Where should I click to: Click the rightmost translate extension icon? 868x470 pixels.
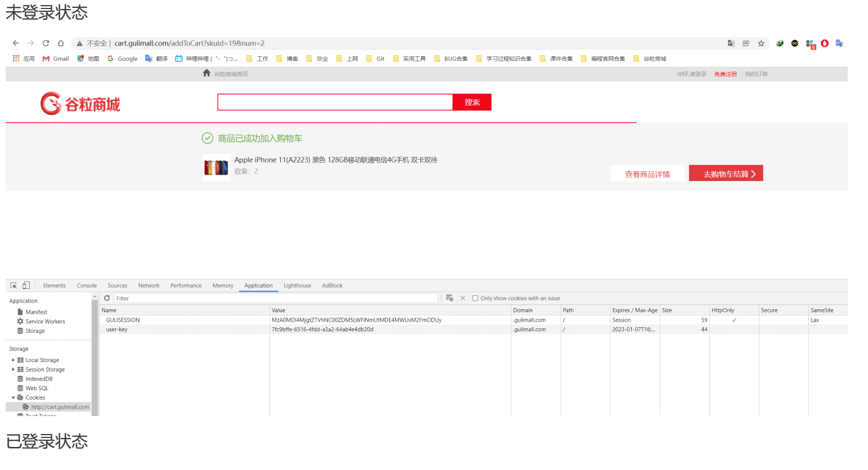[839, 43]
